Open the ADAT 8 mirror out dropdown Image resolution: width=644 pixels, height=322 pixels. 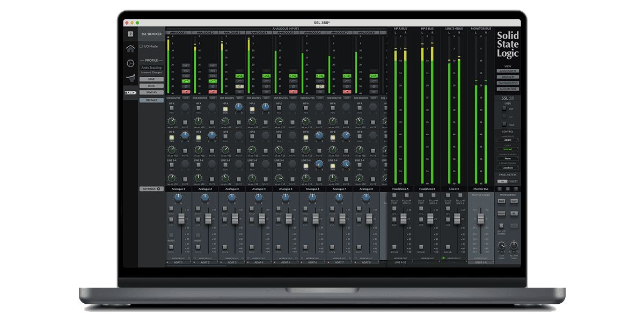[367, 262]
